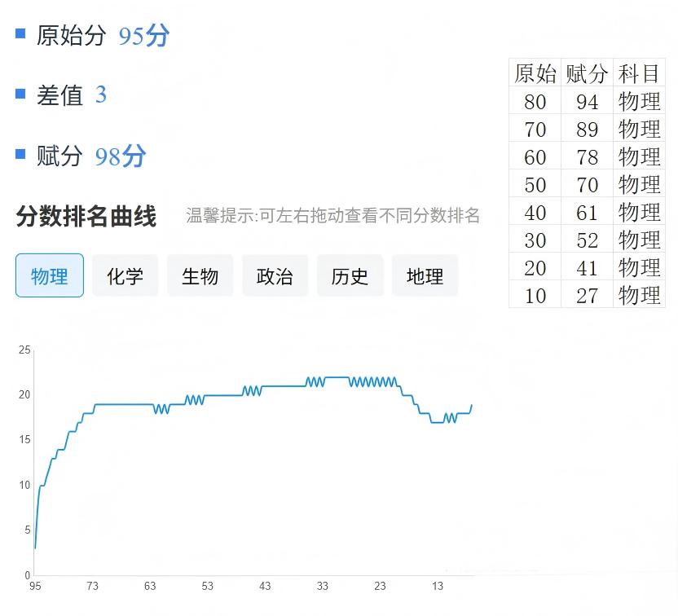
Task: Select the 物理 subject tab
Action: 50,276
